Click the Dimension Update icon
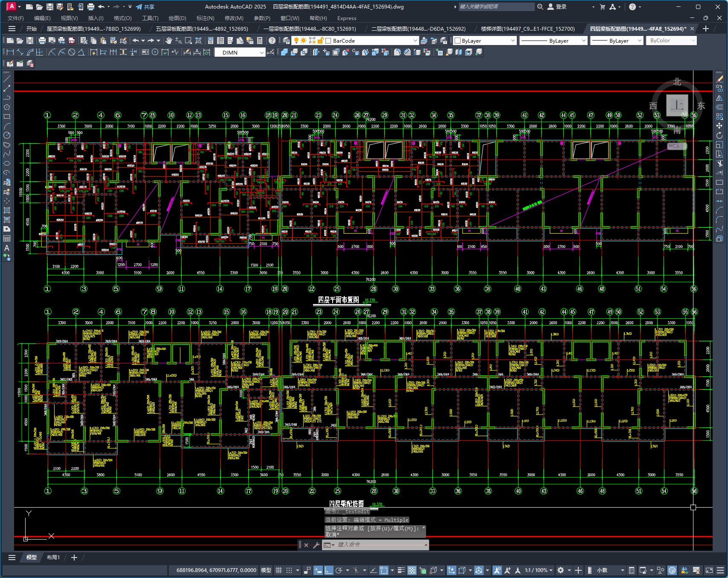The image size is (728, 578). pos(207,52)
